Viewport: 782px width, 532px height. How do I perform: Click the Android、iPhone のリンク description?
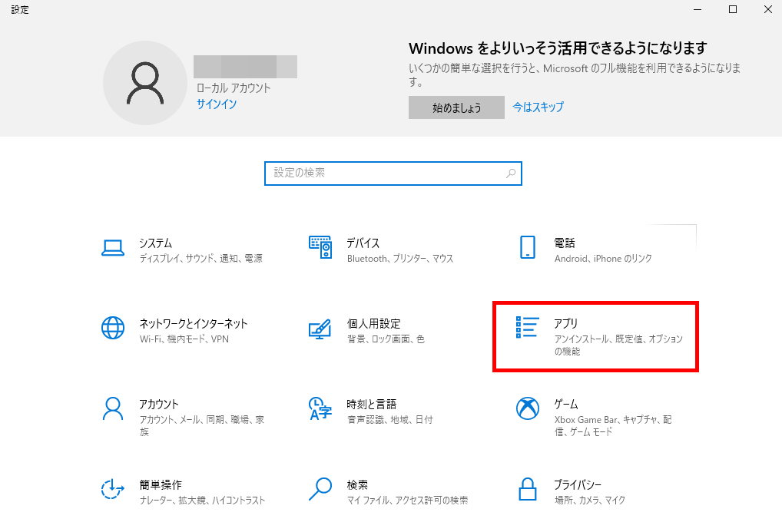(x=603, y=258)
